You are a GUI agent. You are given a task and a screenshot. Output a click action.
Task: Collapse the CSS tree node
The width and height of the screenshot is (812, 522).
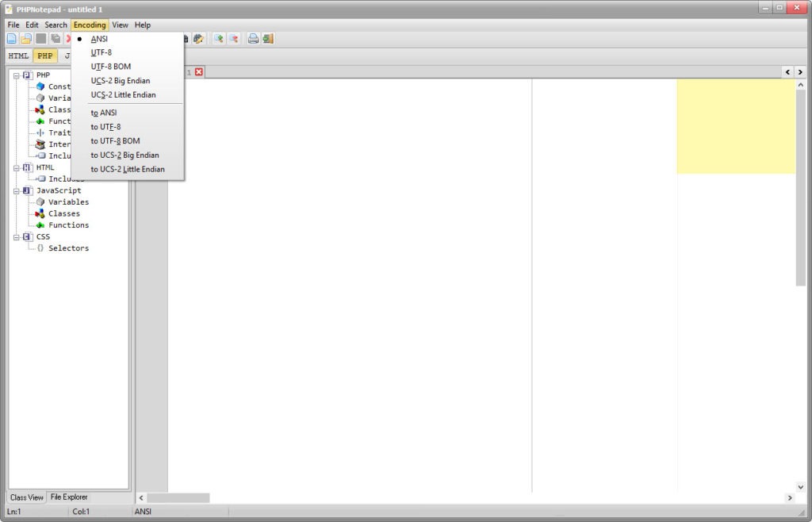click(17, 236)
